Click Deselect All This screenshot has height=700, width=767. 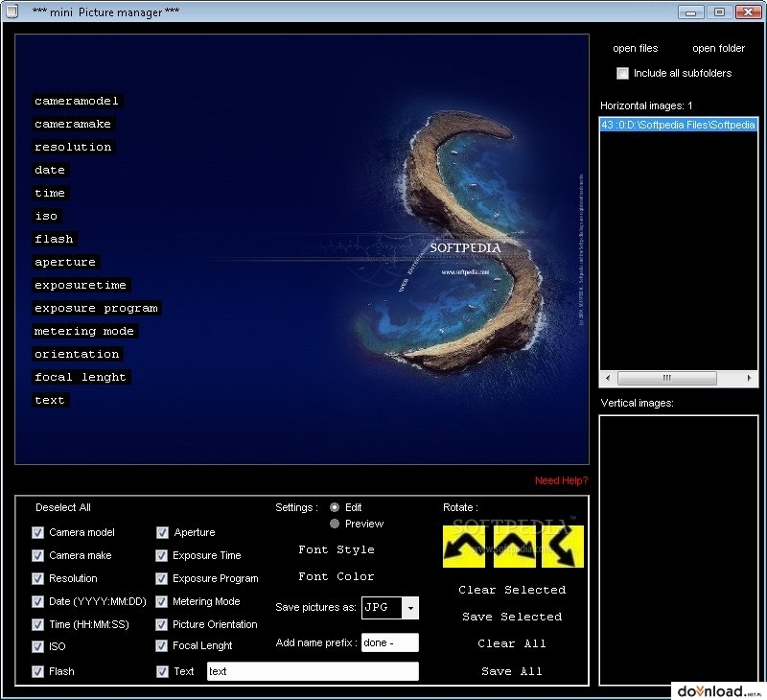63,508
